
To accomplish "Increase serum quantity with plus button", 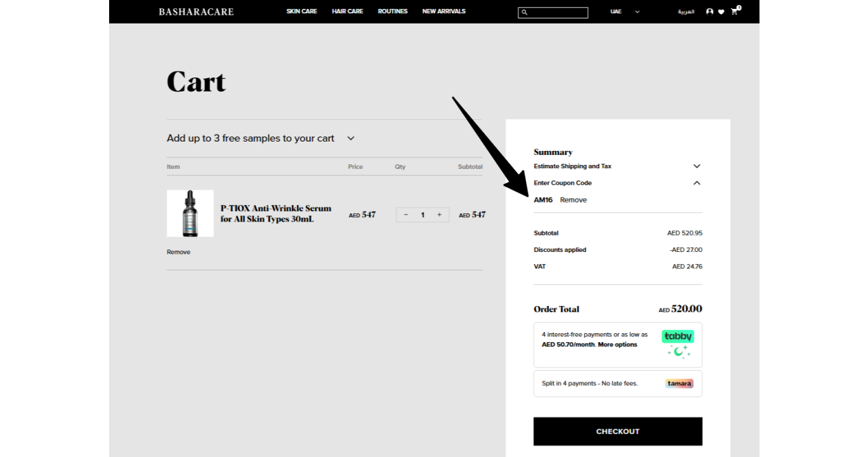I will coord(439,215).
